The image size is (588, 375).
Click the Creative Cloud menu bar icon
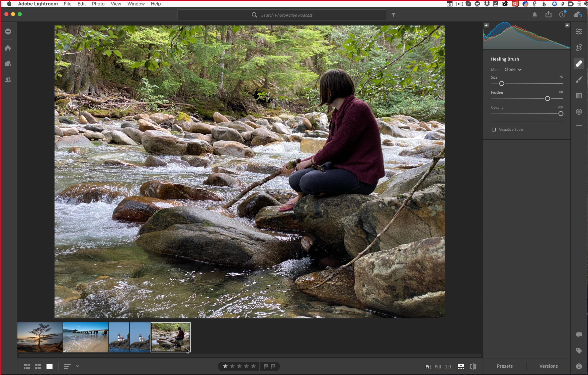tap(505, 4)
